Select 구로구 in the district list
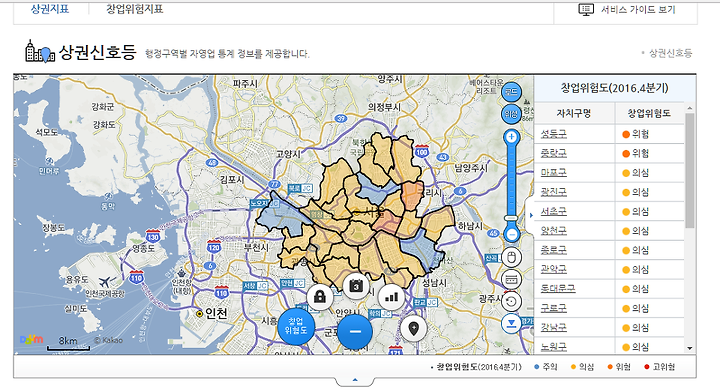The width and height of the screenshot is (720, 392). 553,308
